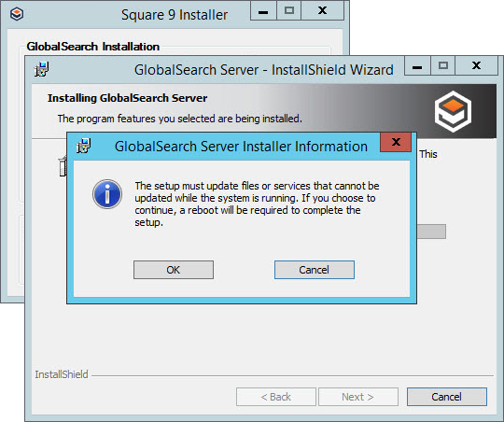Click the installer icon in Information dialog title
504x422 pixels.
[x=84, y=146]
